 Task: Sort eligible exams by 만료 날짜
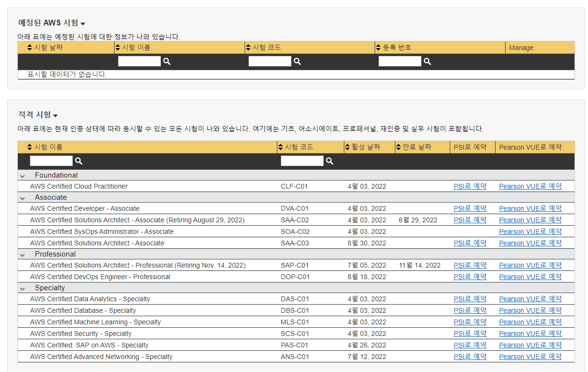point(414,147)
